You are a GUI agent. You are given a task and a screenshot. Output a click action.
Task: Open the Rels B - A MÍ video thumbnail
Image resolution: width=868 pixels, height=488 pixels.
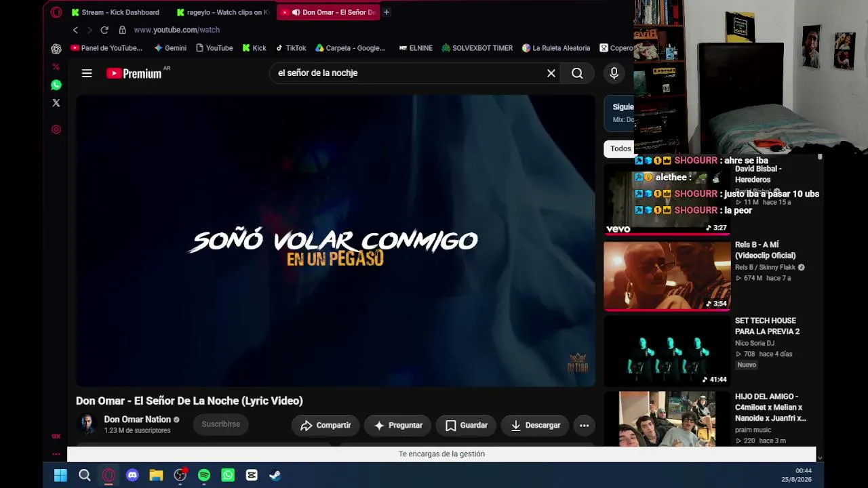point(667,276)
